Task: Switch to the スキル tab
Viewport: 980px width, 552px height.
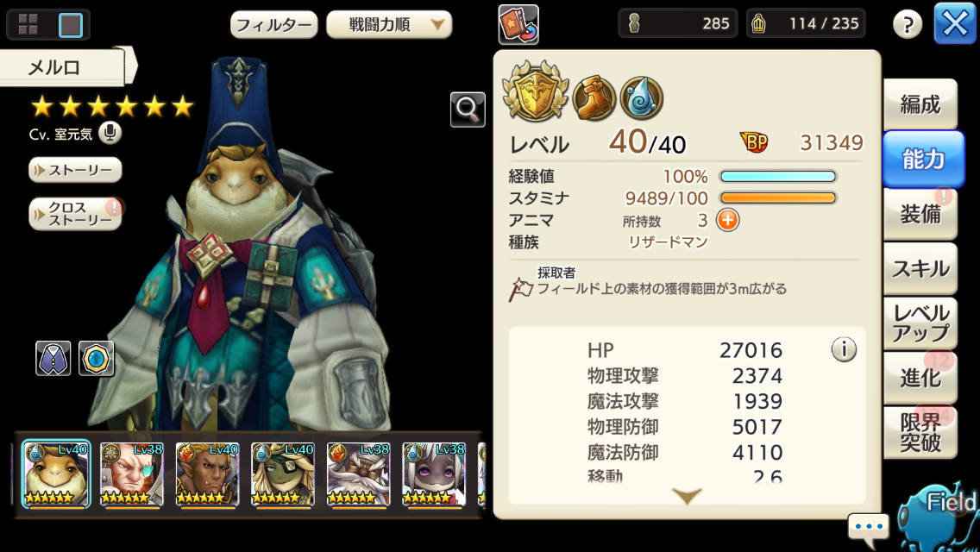Action: (920, 269)
